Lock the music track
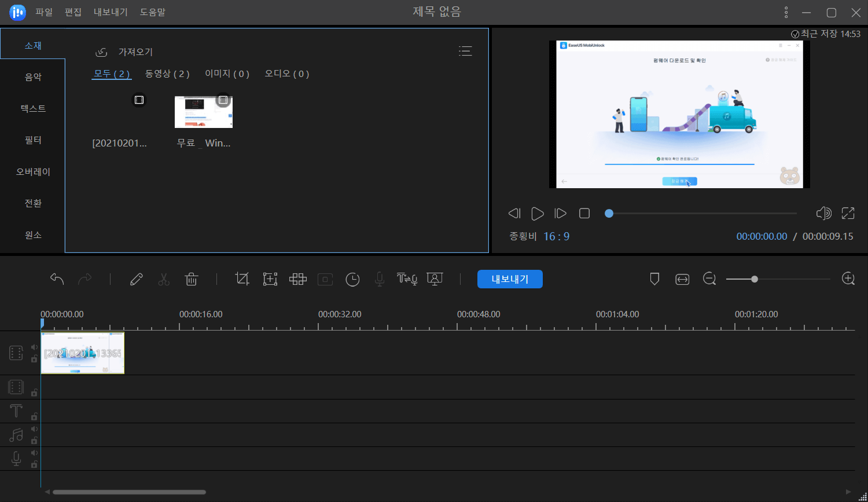 (34, 441)
